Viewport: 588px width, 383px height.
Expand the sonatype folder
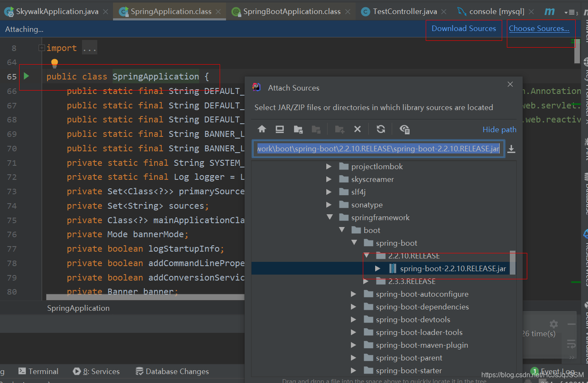coord(329,205)
